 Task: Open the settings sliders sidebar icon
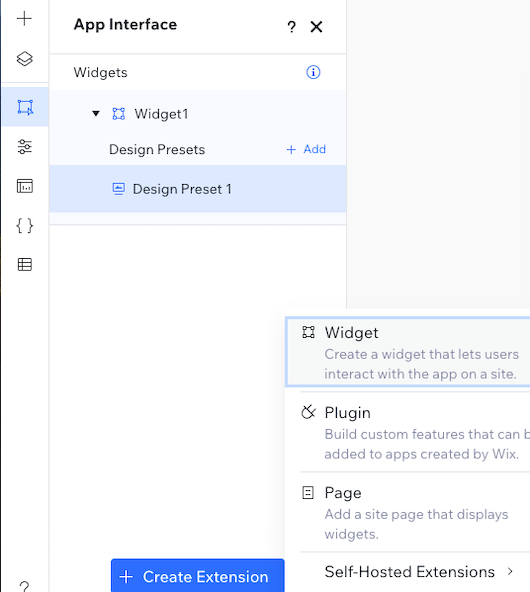click(x=25, y=146)
